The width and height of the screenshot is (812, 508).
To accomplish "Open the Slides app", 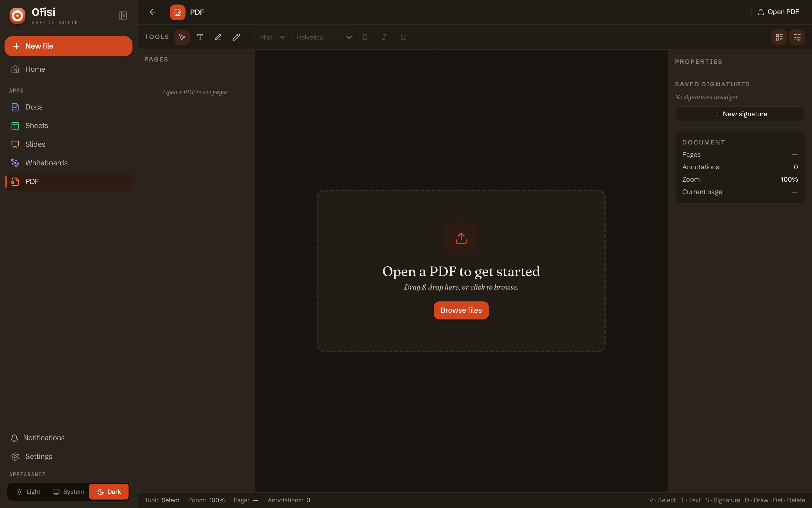I will pos(69,144).
